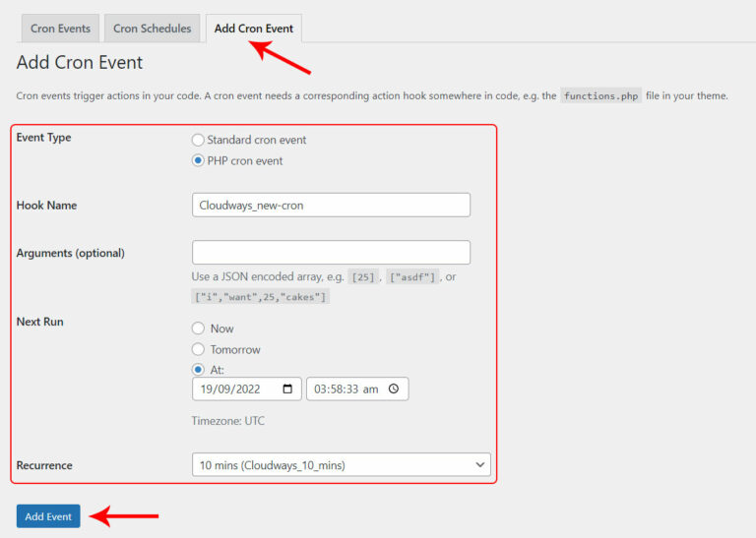This screenshot has width=756, height=538.
Task: Open the Cron Schedules tab
Action: coord(152,29)
